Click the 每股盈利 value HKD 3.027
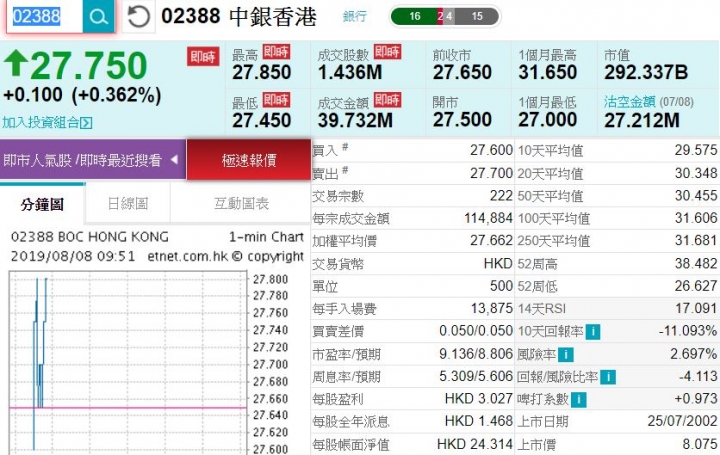 (478, 399)
